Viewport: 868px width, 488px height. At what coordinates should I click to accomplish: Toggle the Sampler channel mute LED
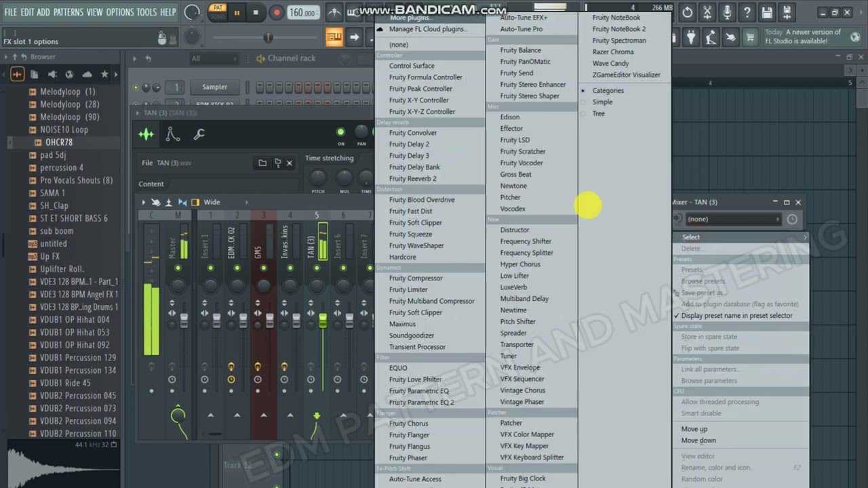click(x=136, y=87)
